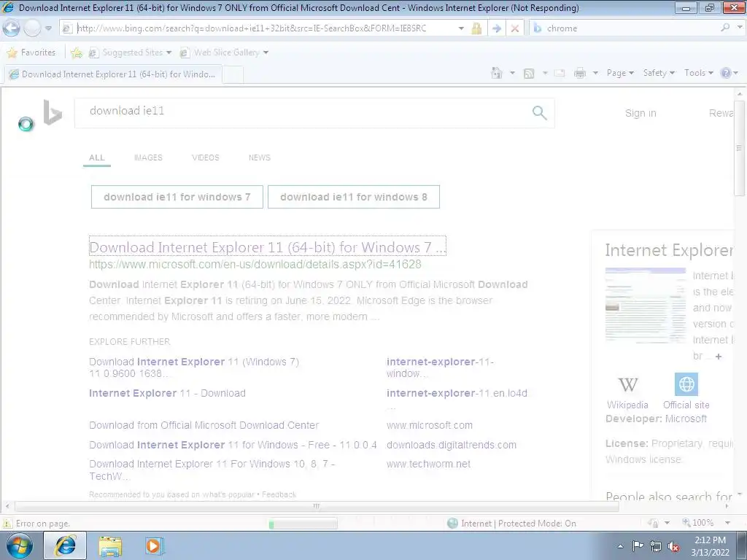Viewport: 747px width, 560px height.
Task: Click the RSS Feeds icon
Action: tap(529, 74)
